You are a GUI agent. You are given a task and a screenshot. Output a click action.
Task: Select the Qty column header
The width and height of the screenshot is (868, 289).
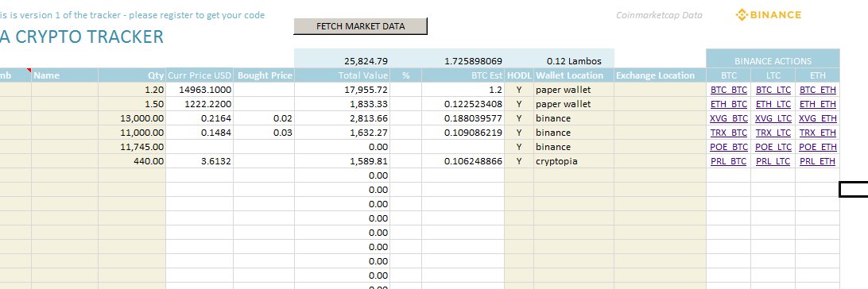pyautogui.click(x=132, y=75)
